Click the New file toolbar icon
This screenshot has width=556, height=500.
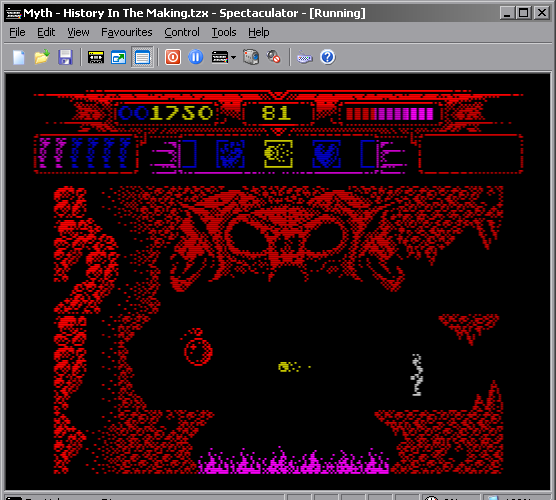pos(19,57)
